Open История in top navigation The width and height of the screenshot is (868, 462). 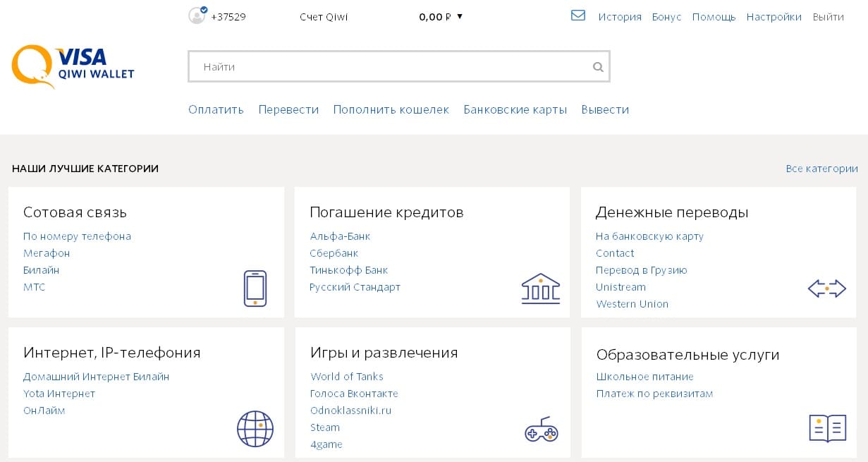620,17
